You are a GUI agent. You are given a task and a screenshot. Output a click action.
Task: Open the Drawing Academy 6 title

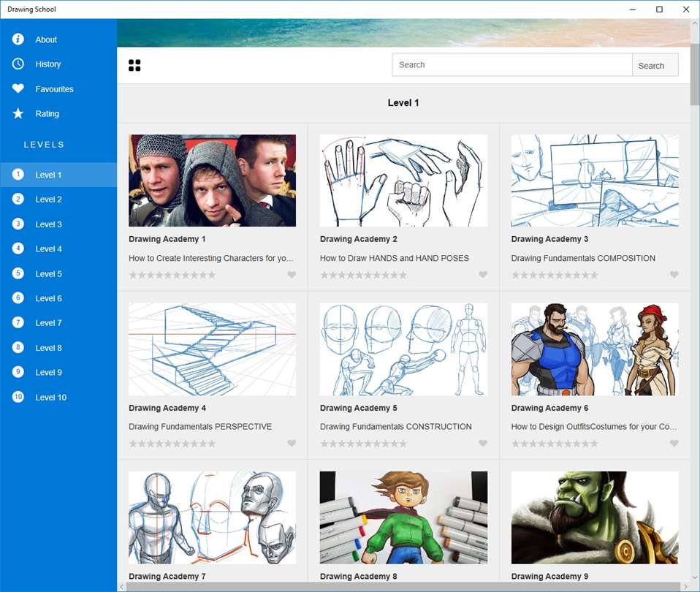(x=549, y=408)
